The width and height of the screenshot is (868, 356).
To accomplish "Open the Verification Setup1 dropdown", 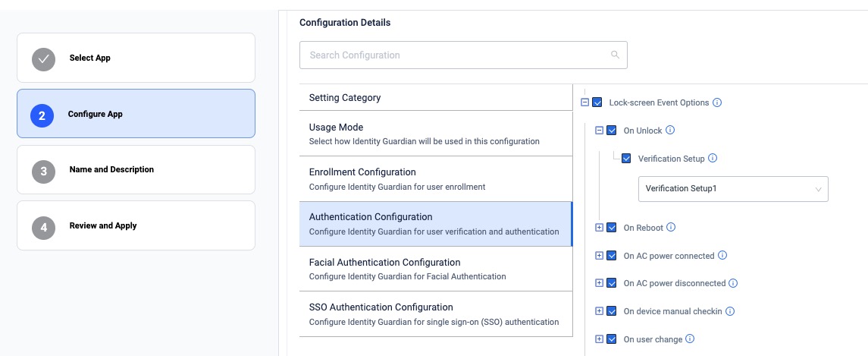I will pos(732,188).
